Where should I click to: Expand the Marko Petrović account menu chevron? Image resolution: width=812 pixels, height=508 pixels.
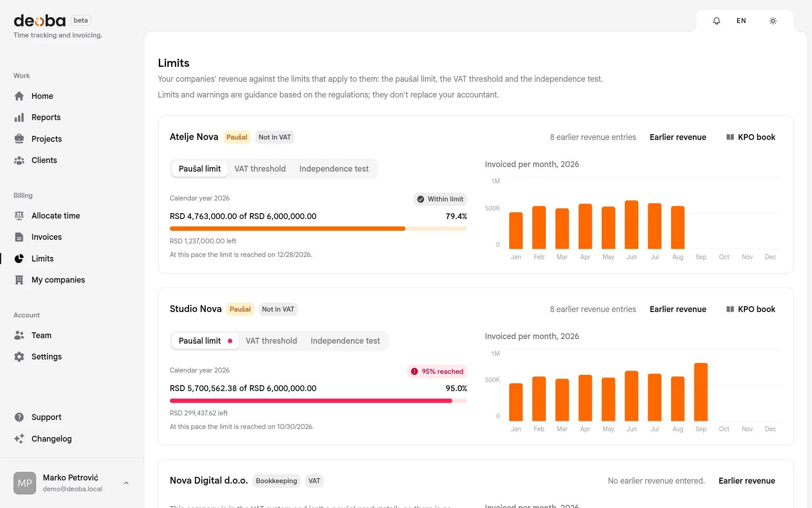tap(126, 483)
